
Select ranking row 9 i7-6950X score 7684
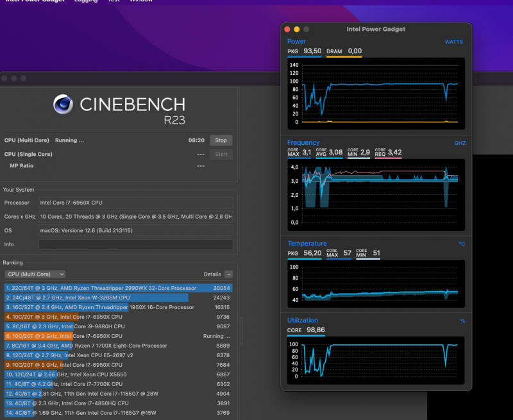pyautogui.click(x=119, y=365)
